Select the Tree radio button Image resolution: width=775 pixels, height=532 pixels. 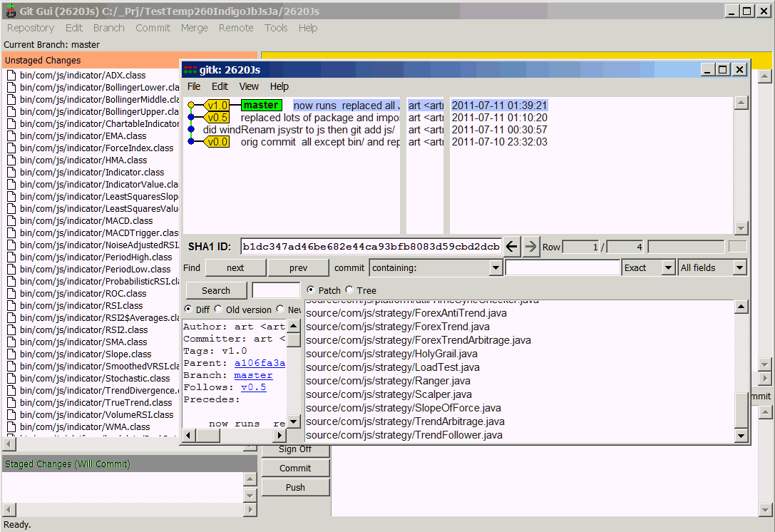349,290
